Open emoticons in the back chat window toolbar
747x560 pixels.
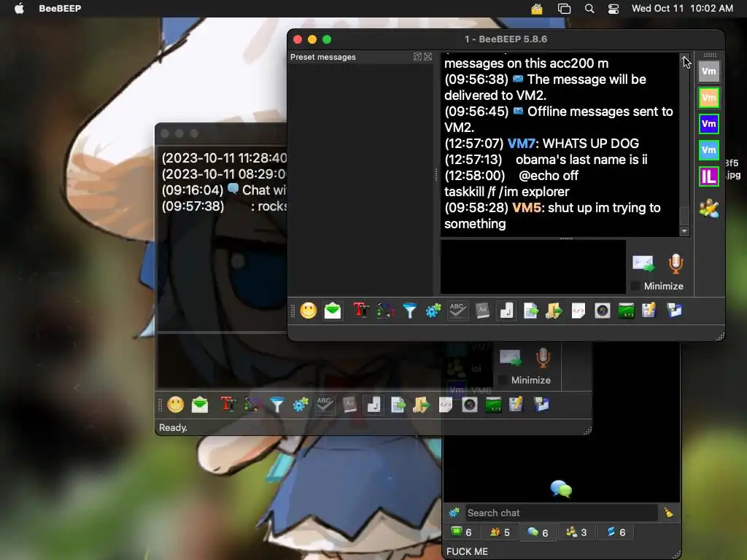[x=175, y=405]
